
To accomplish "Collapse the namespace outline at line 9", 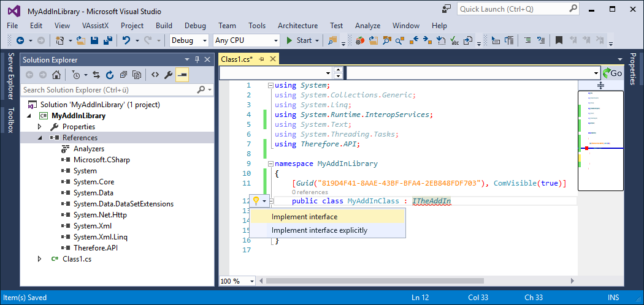I will [x=270, y=164].
